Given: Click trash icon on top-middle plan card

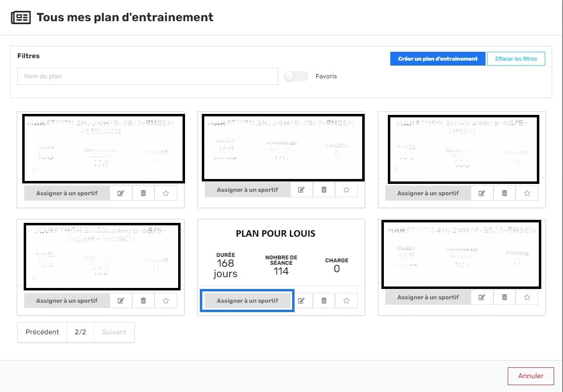Looking at the screenshot, I should point(324,190).
